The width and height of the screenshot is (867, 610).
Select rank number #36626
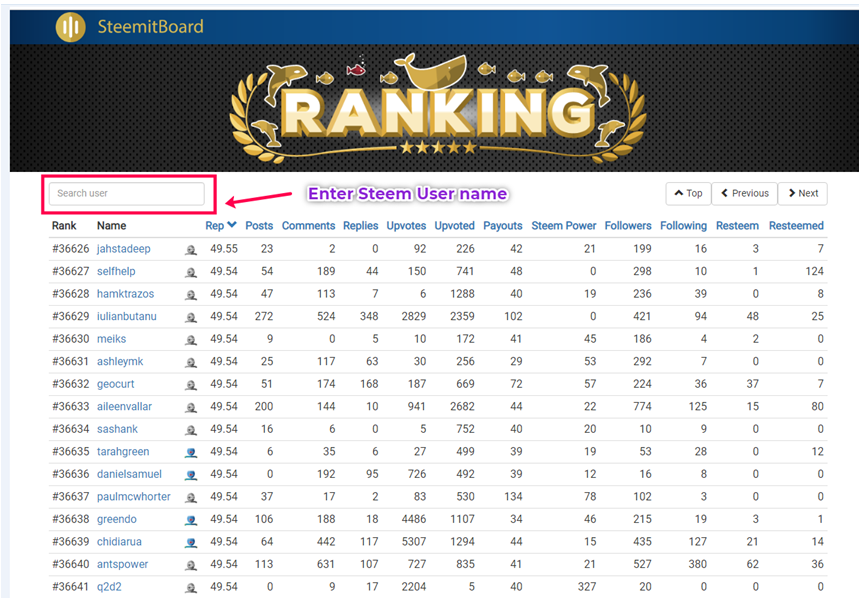71,249
